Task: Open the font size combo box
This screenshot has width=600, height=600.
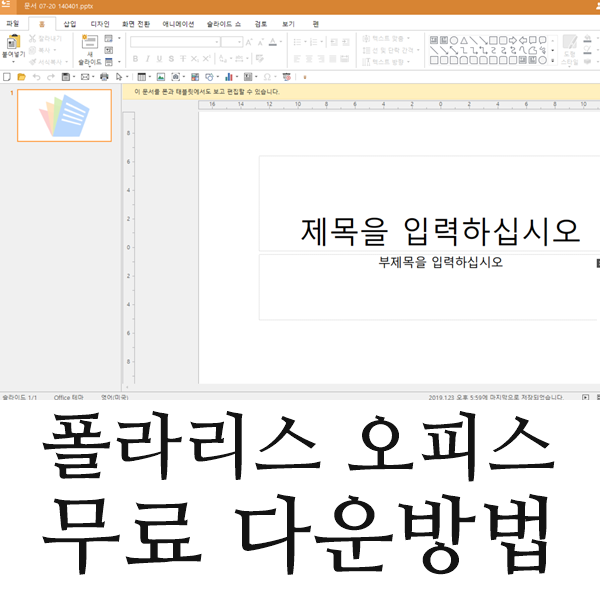Action: point(232,42)
